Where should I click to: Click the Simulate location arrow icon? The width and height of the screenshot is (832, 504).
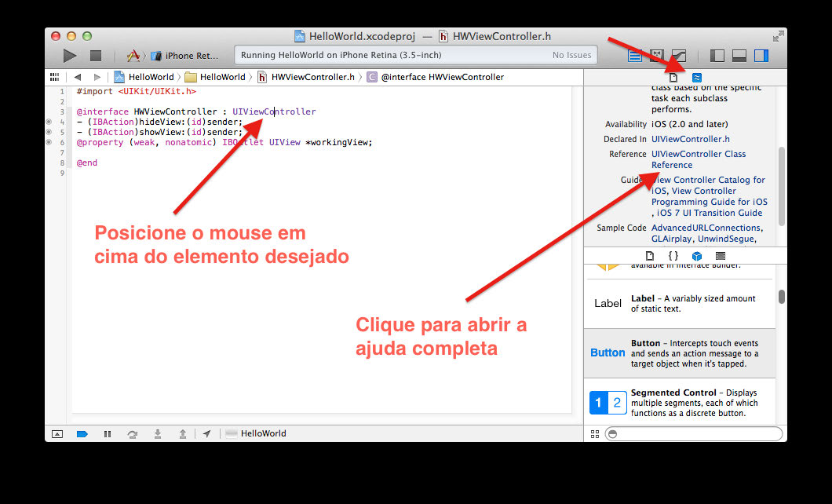tap(207, 433)
